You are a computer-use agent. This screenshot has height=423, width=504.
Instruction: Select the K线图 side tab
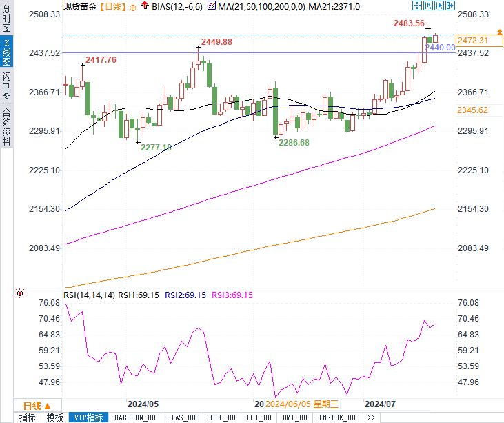(6, 52)
